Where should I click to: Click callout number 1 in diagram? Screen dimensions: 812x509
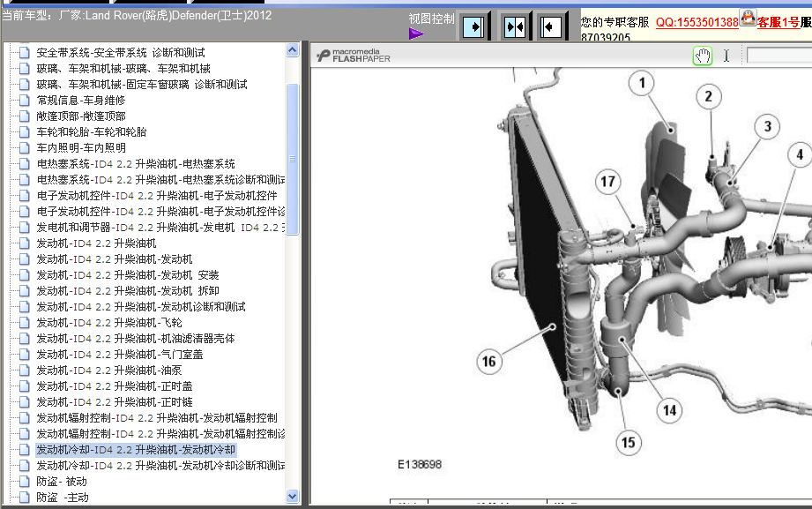click(x=642, y=83)
